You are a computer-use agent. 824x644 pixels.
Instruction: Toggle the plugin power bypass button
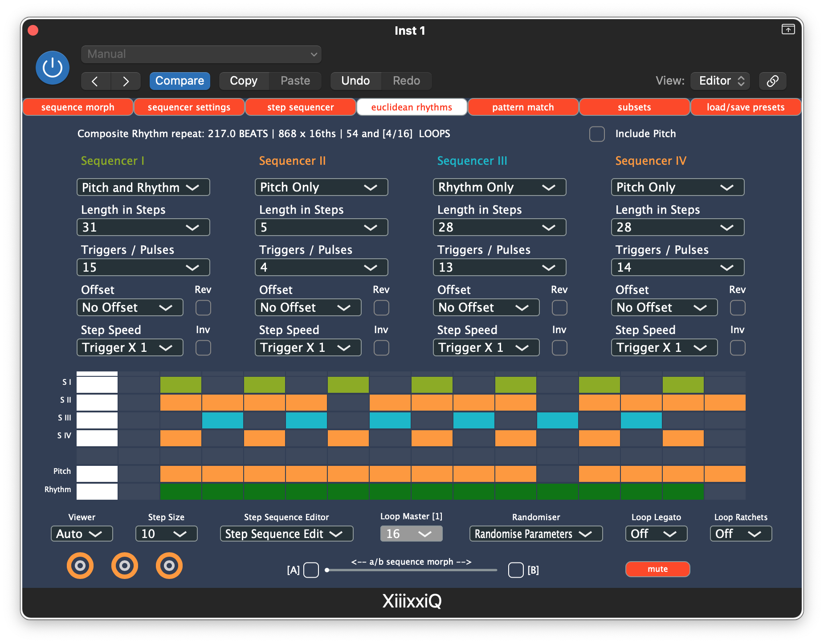click(53, 68)
